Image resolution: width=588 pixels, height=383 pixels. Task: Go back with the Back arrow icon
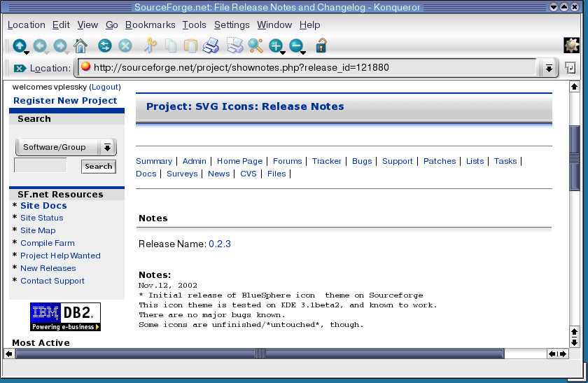(40, 46)
